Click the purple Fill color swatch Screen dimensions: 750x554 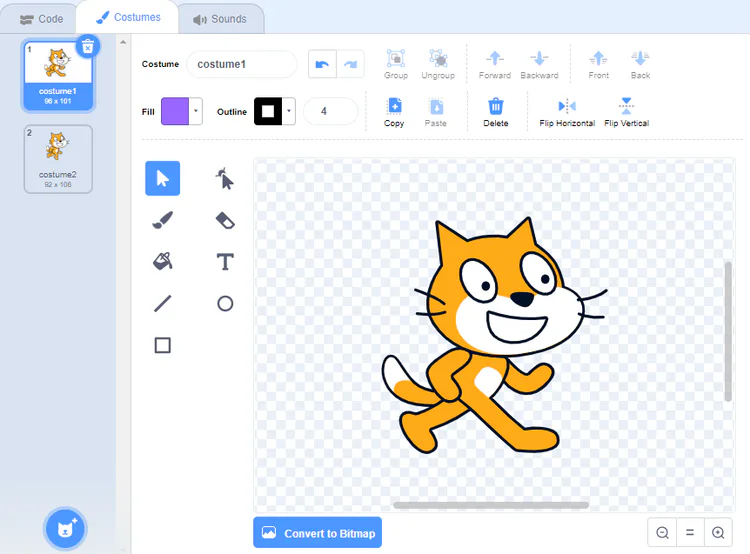pyautogui.click(x=175, y=111)
